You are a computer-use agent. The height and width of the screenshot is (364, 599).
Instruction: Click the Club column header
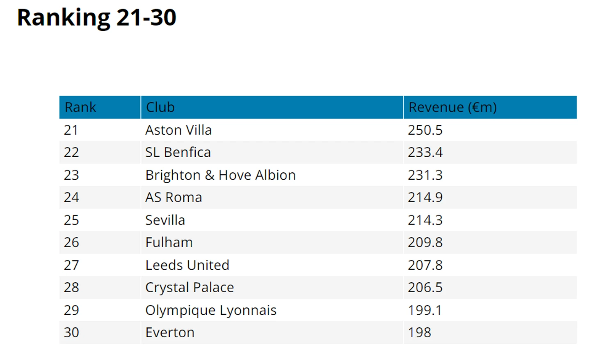click(272, 107)
